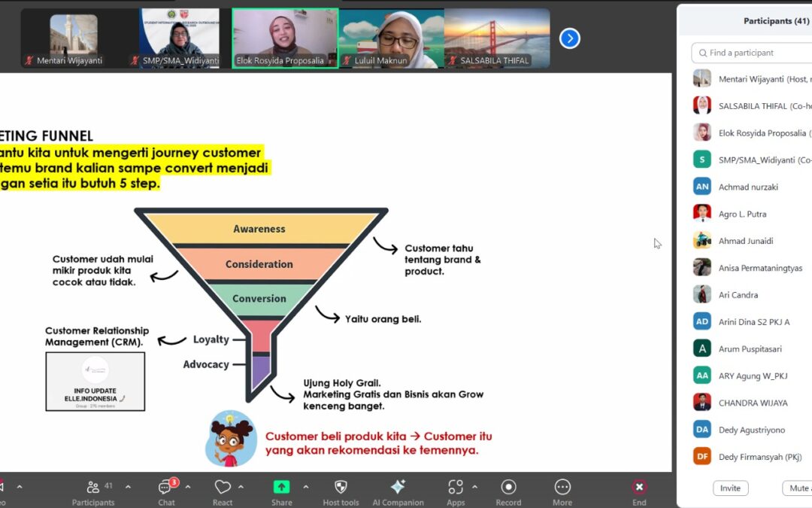
Task: Click the Advocacy label on the slide
Action: coord(205,364)
